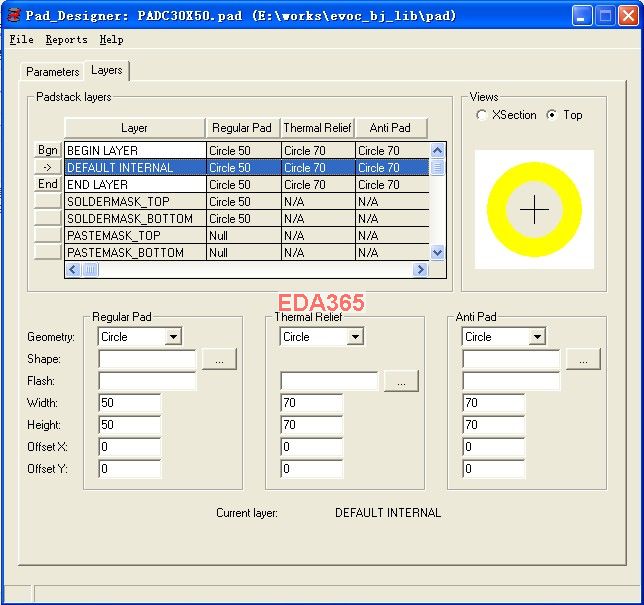Click the Anti Pad Shape field
This screenshot has height=605, width=644.
pyautogui.click(x=511, y=359)
